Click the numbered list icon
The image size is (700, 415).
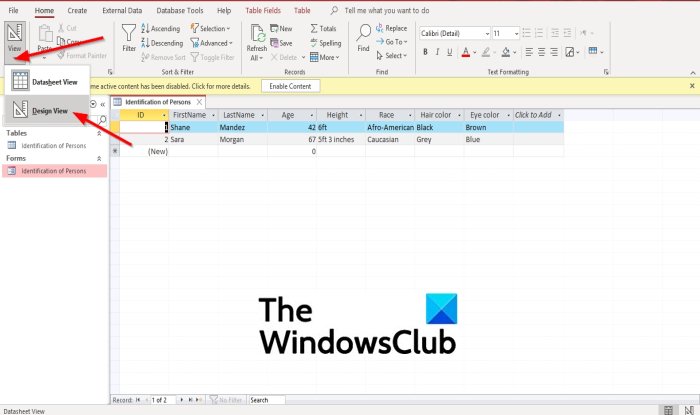[539, 33]
